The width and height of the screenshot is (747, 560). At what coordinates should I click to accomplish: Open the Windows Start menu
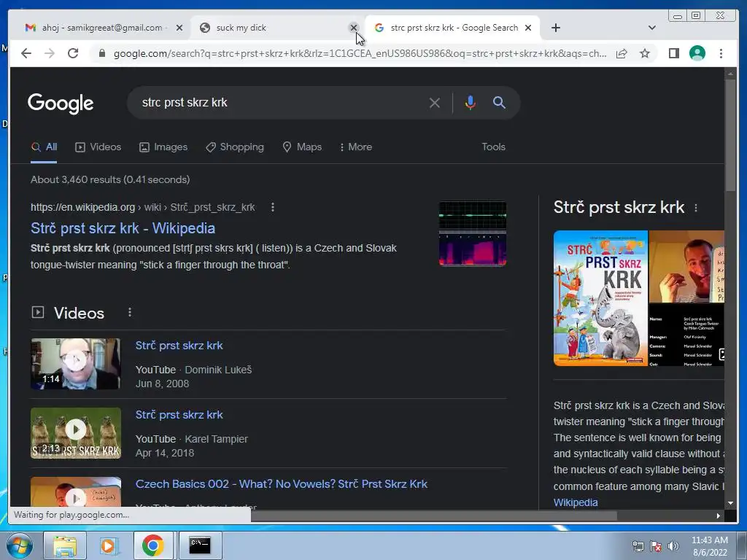click(18, 545)
